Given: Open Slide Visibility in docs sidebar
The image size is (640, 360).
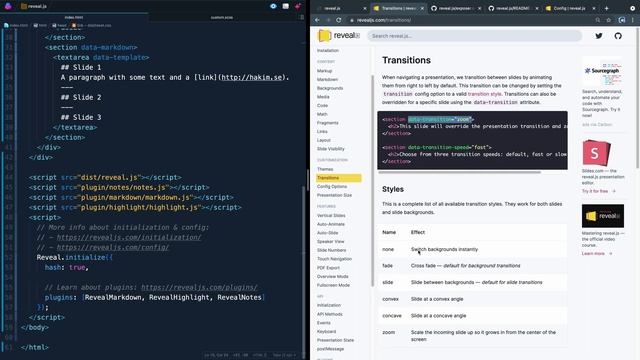Looking at the screenshot, I should click(331, 149).
